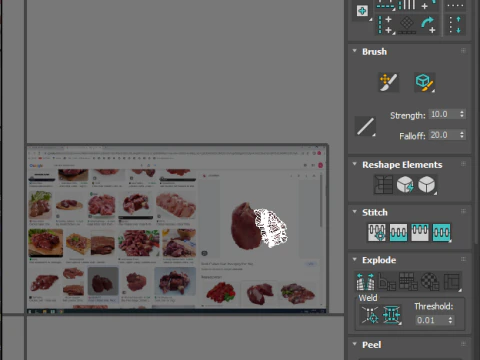Collapse the Reshape Elements rollout
Screen dimensions: 480x360
tap(355, 164)
